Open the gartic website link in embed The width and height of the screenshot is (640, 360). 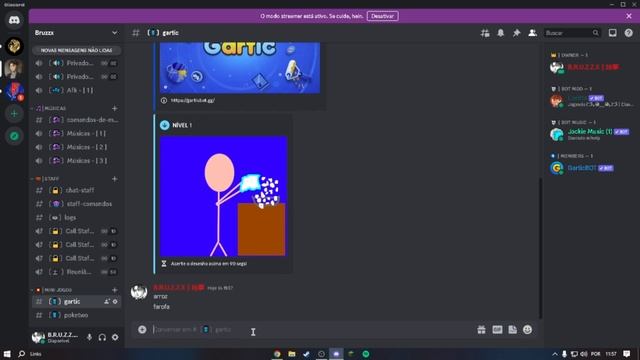click(193, 100)
